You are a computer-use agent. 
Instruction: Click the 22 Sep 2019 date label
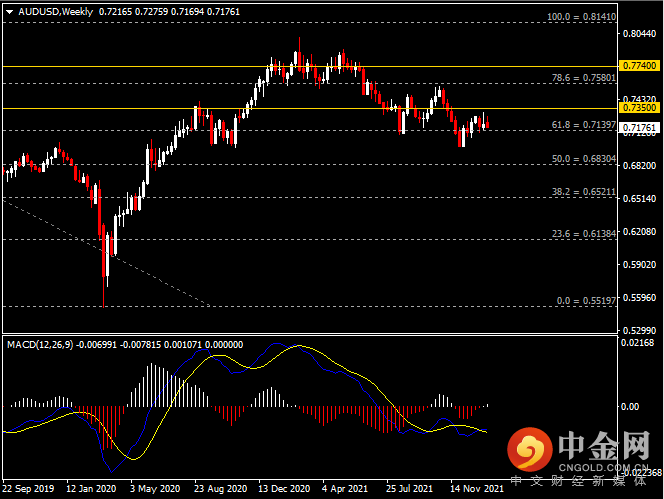28,489
